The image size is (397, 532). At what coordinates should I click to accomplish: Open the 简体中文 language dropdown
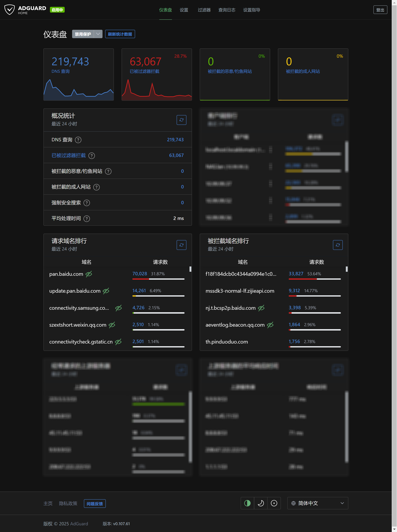coord(317,503)
